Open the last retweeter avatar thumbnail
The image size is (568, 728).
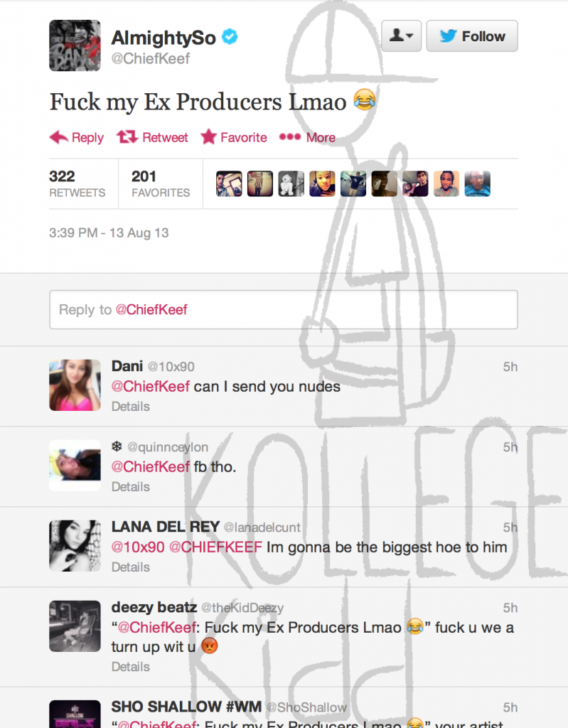[478, 184]
